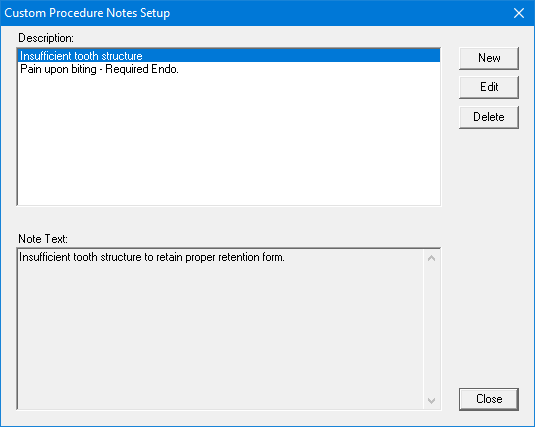Click the highlighted blue row in Description list

[x=229, y=56]
